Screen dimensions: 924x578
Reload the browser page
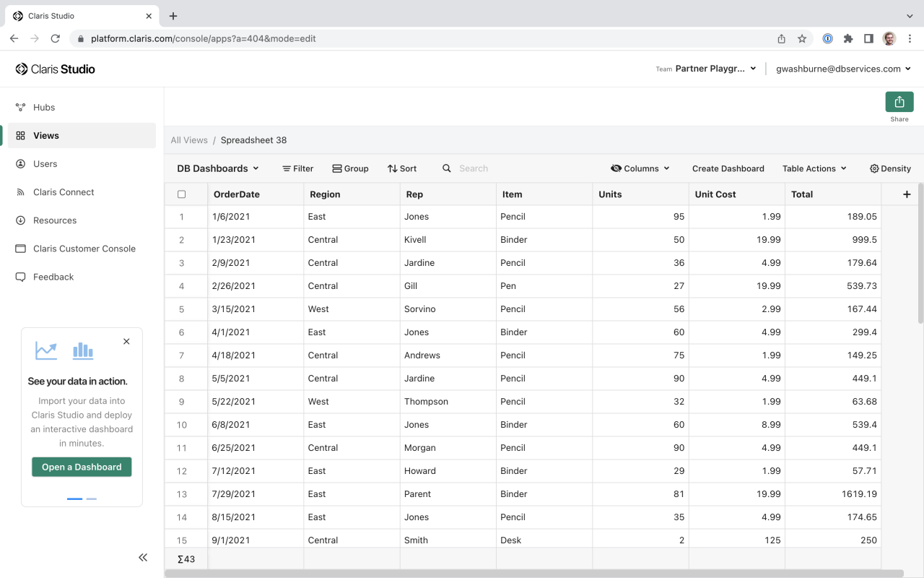[x=55, y=39]
